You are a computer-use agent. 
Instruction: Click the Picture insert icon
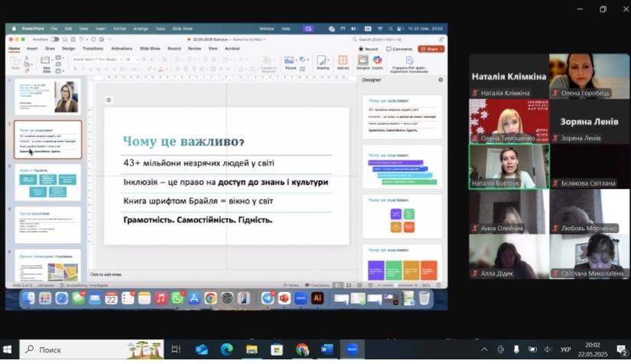click(x=291, y=61)
